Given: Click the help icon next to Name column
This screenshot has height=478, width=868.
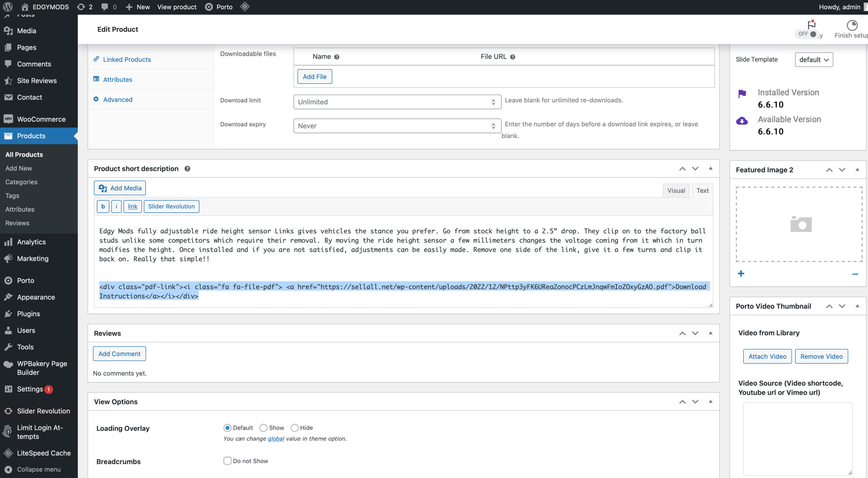Looking at the screenshot, I should click(x=337, y=57).
